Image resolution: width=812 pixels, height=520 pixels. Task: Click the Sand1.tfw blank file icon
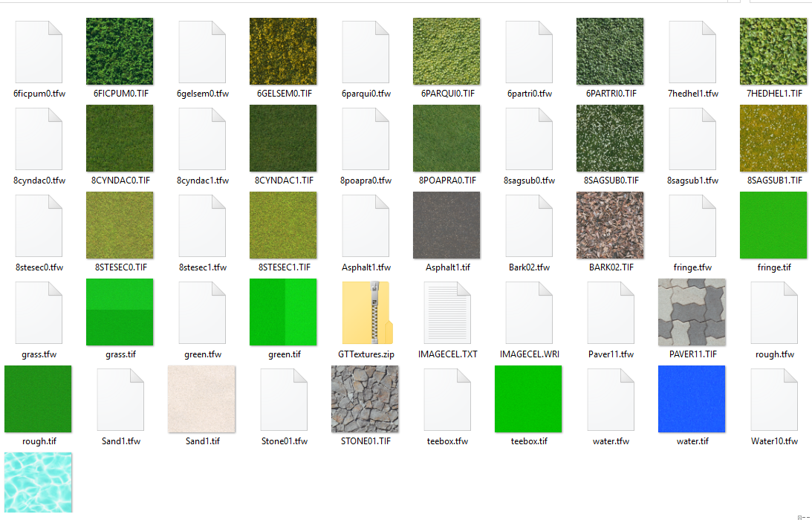(120, 399)
